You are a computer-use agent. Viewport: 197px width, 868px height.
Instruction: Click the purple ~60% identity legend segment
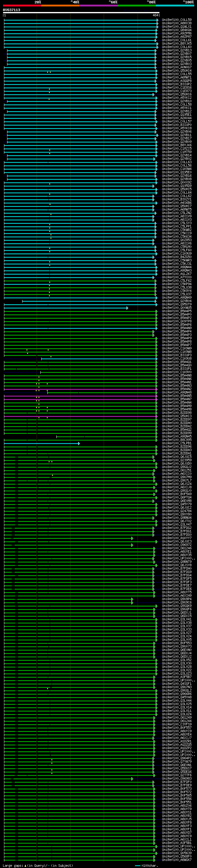click(98, 6)
